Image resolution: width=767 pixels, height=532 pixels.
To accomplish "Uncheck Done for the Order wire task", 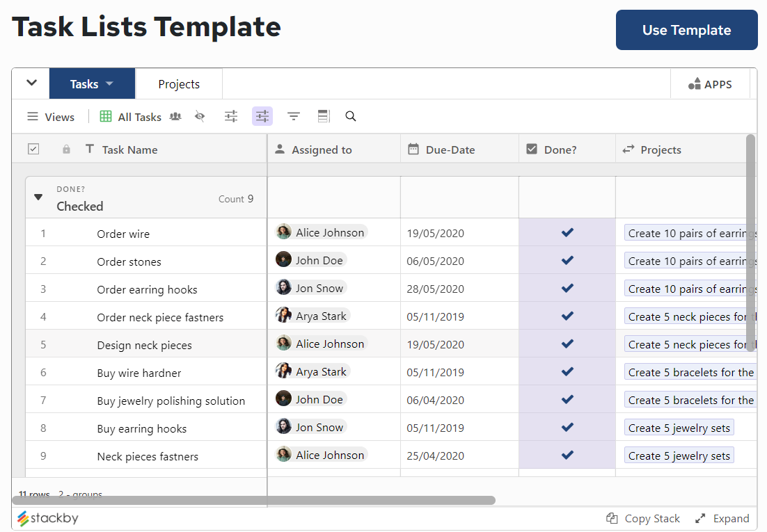I will tap(566, 232).
